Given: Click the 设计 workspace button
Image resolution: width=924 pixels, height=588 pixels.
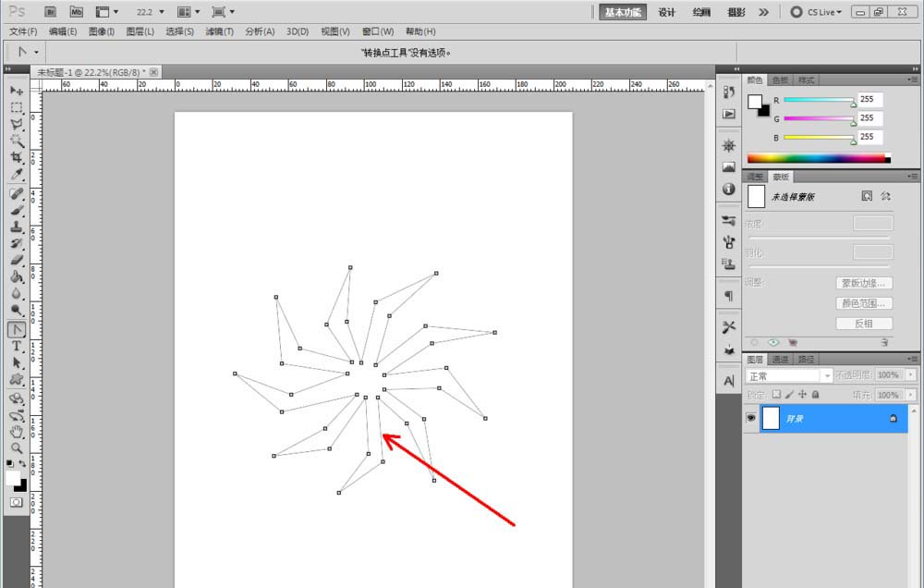Looking at the screenshot, I should point(666,12).
